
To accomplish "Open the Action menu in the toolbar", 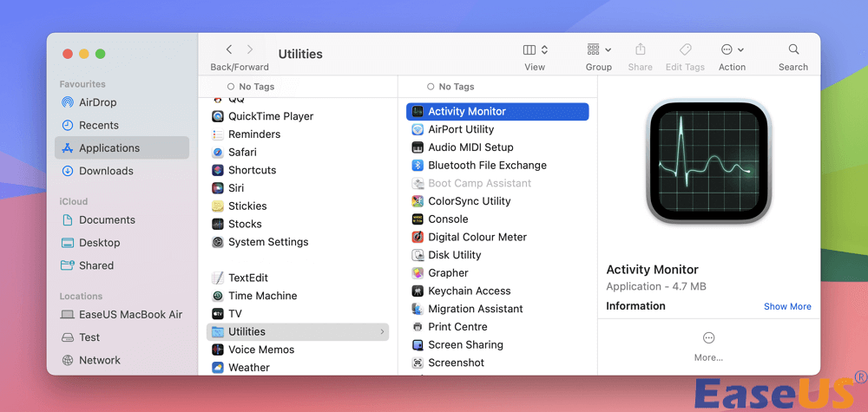I will 732,49.
